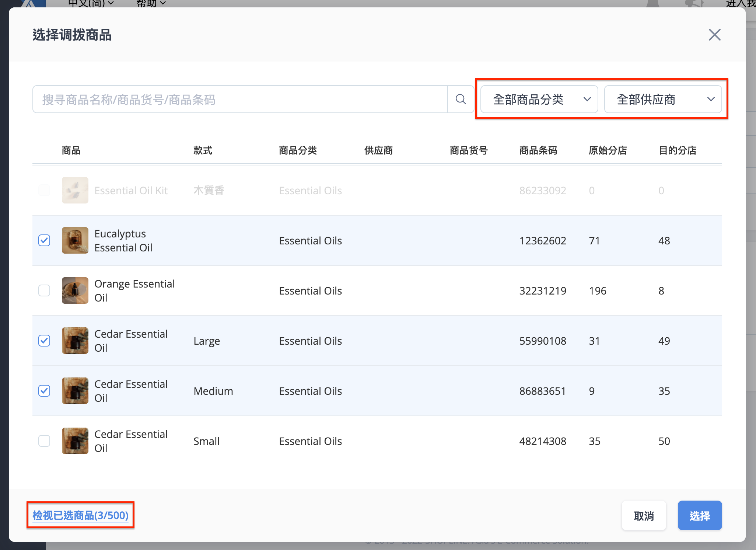Check Cedar Essential Oil Small checkbox

[44, 441]
